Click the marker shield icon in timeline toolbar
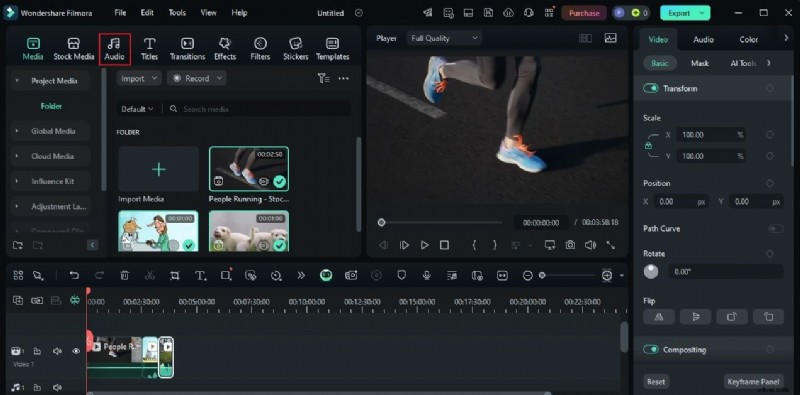The image size is (800, 395). [x=402, y=276]
